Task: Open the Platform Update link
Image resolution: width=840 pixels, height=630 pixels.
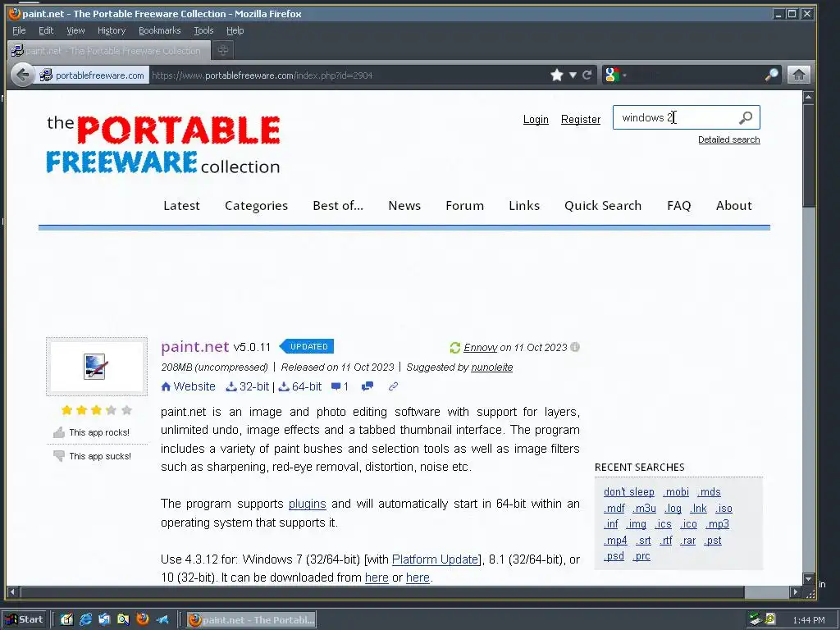Action: click(435, 559)
